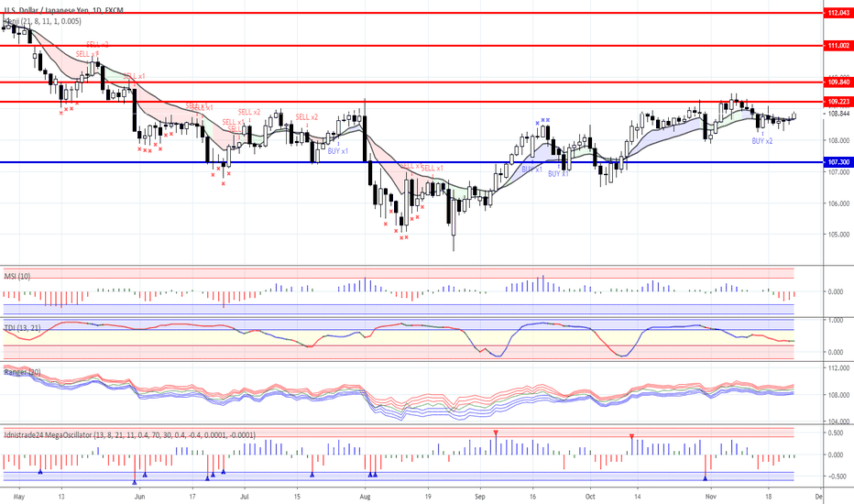Screen dimensions: 854x504
Task: Open the Idnistrade24 MegaOscillator indicator label
Action: 128,434
